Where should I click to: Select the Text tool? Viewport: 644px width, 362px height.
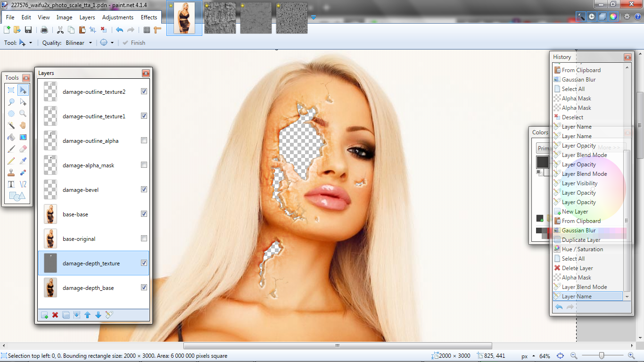tap(11, 184)
